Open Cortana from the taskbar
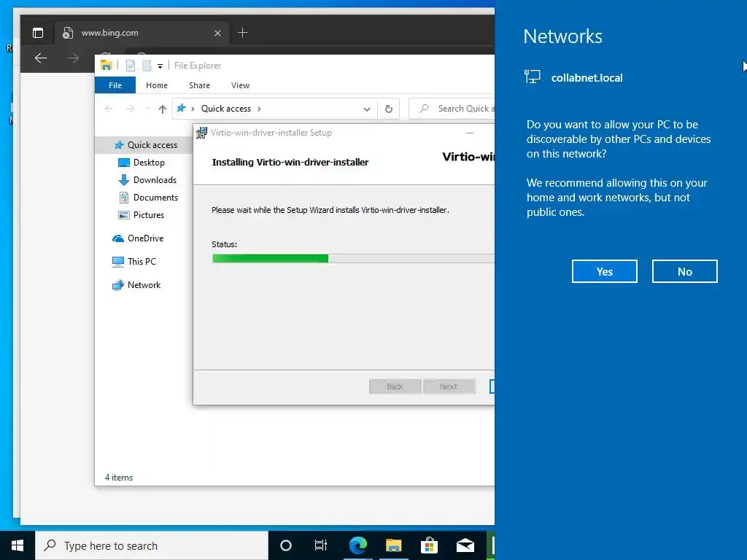The height and width of the screenshot is (560, 747). coord(285,545)
